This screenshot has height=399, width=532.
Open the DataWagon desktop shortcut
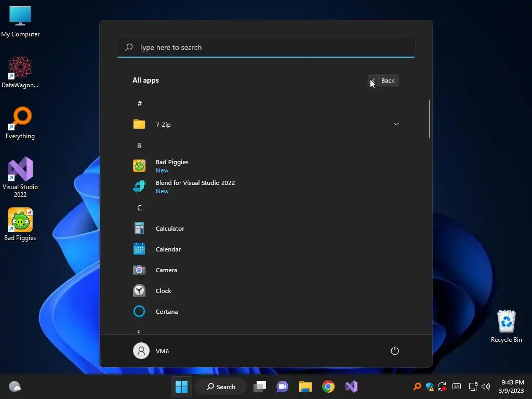pyautogui.click(x=20, y=72)
